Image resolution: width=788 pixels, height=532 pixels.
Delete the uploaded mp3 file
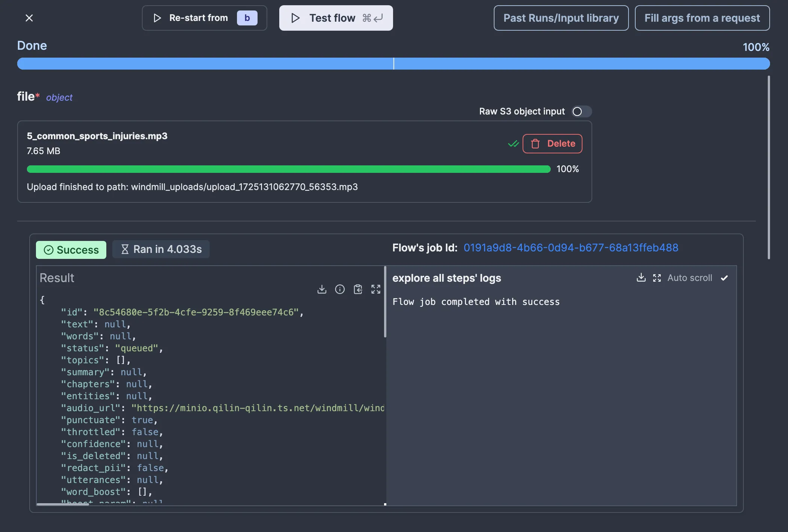click(552, 144)
